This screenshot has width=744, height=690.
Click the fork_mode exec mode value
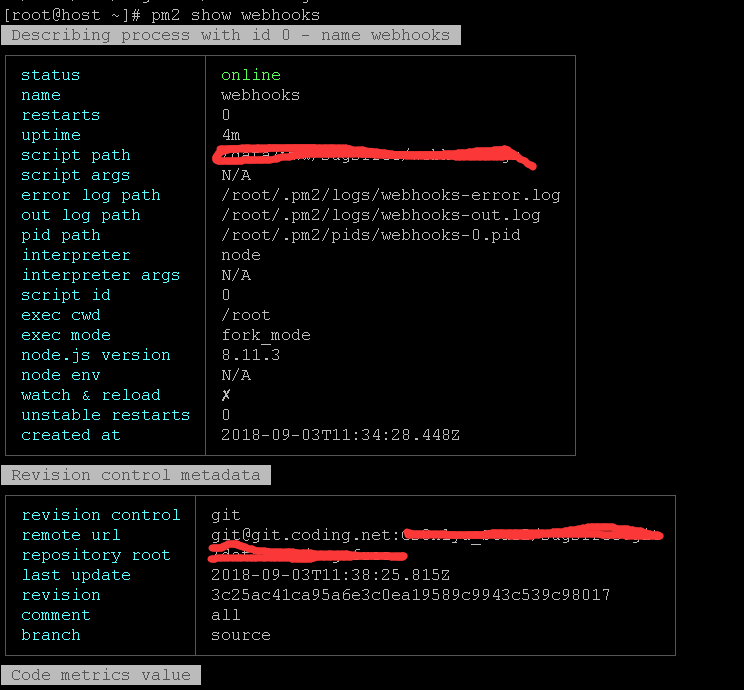(266, 335)
